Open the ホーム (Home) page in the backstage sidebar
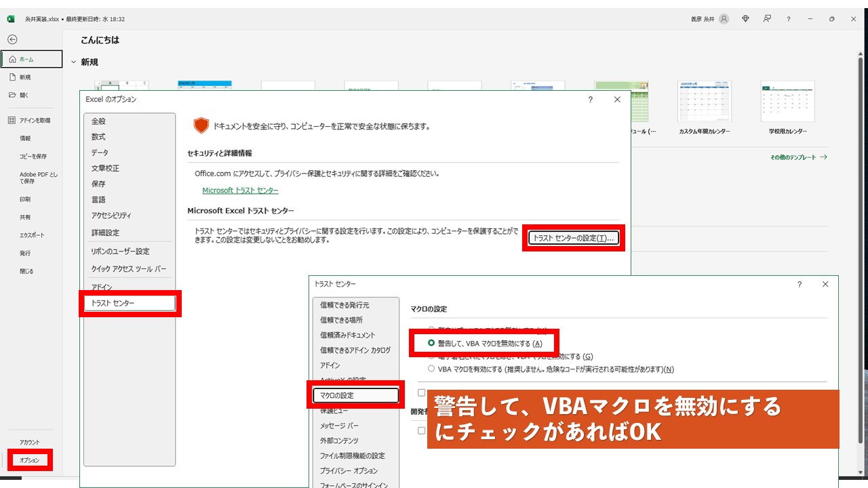868x488 pixels. tap(31, 60)
